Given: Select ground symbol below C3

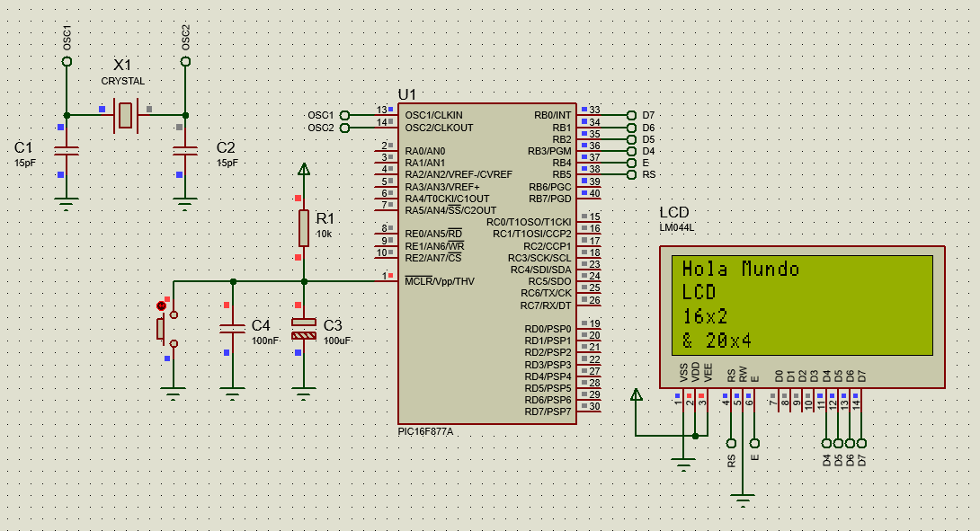Looking at the screenshot, I should click(304, 394).
